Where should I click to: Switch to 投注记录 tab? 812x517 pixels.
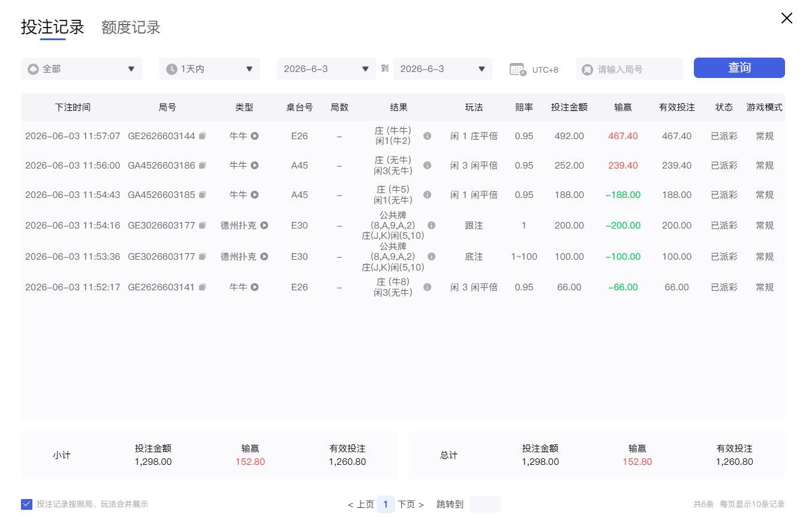[53, 27]
